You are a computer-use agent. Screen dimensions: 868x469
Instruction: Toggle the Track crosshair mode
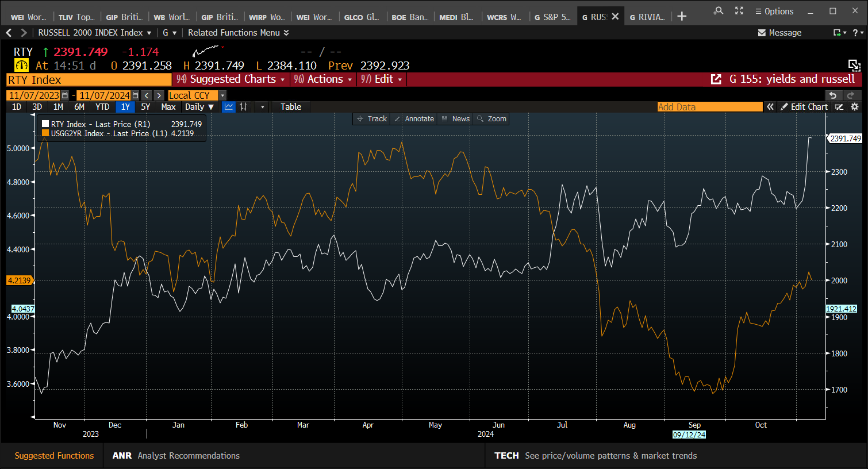tap(372, 119)
